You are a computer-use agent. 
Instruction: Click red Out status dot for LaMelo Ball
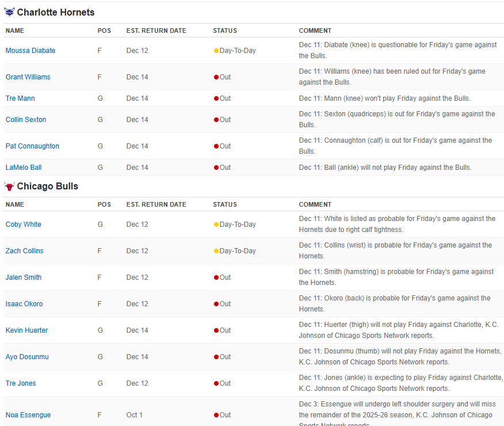[x=216, y=168]
